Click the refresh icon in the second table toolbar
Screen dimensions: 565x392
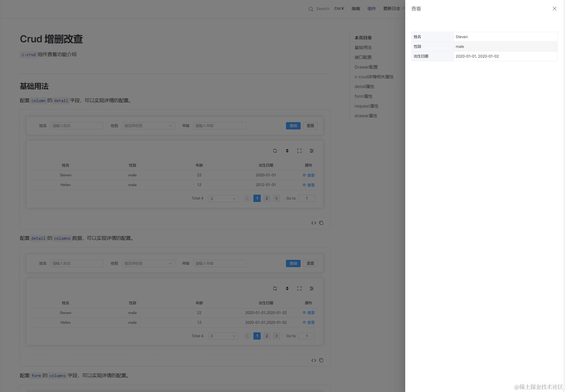click(275, 288)
